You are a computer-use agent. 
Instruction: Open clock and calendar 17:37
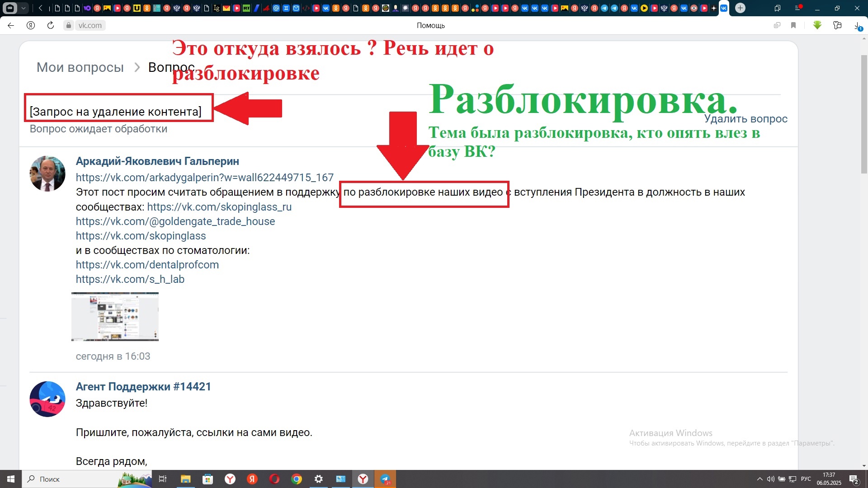pos(829,479)
